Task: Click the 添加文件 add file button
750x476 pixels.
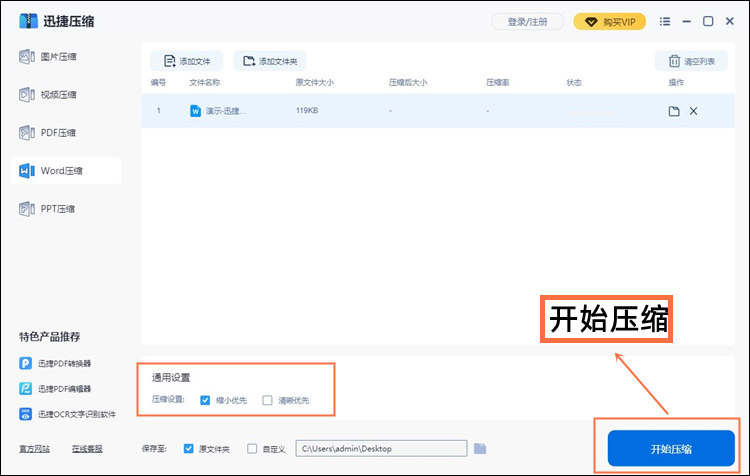Action: pos(188,61)
